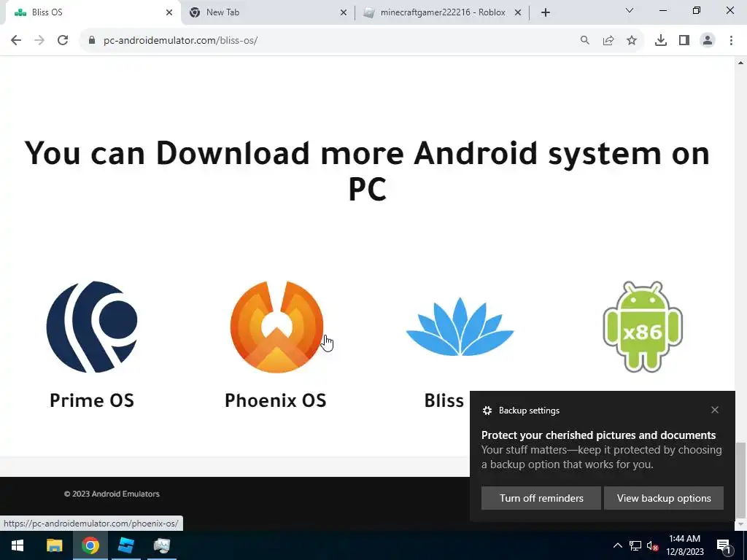
Task: Go back to the previous page
Action: 16,41
